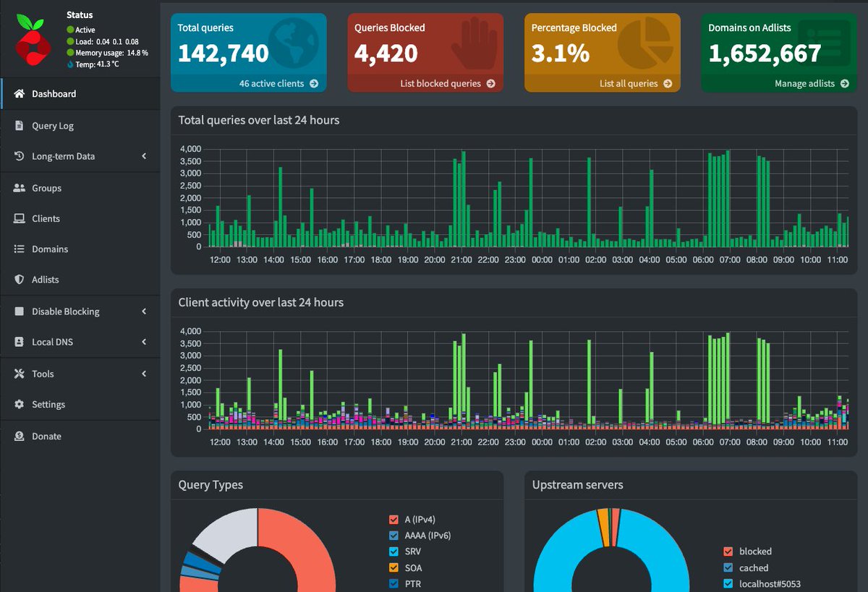This screenshot has height=592, width=868.
Task: Click arrow icon beside Manage adlists
Action: click(844, 84)
